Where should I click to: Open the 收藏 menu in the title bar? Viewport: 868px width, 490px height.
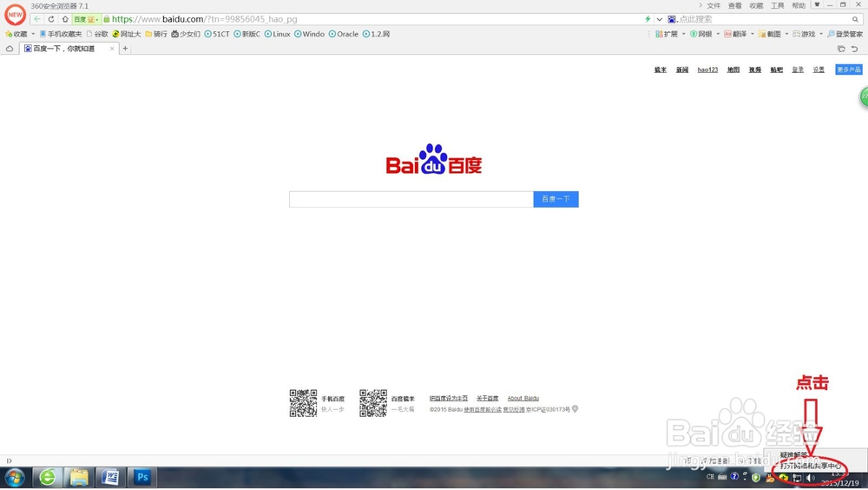click(x=756, y=5)
